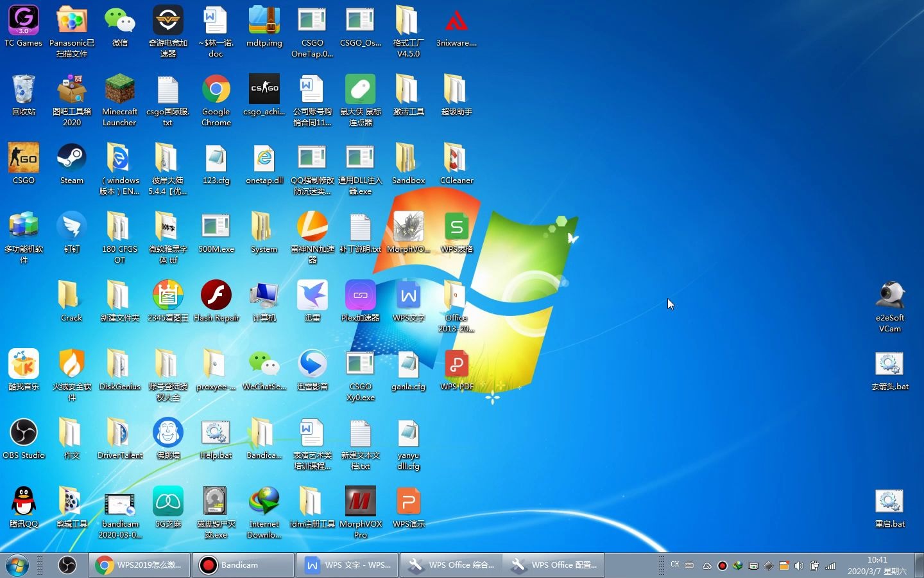Click the OBS pinned taskbar icon

coord(67,565)
